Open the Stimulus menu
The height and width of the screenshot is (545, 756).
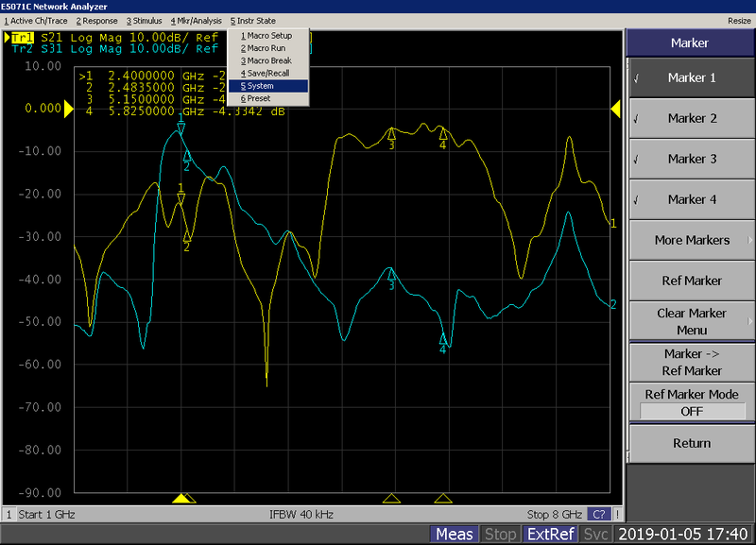[x=146, y=20]
